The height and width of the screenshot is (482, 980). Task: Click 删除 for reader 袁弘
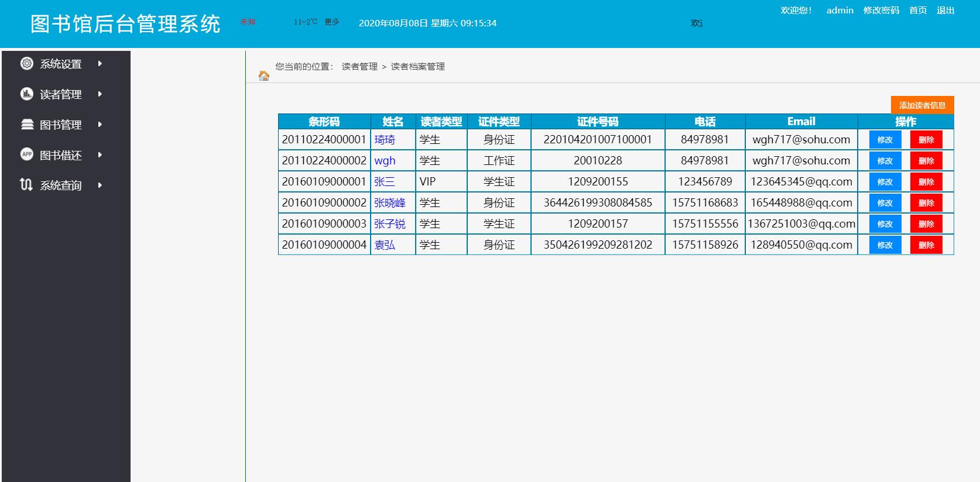tap(926, 245)
